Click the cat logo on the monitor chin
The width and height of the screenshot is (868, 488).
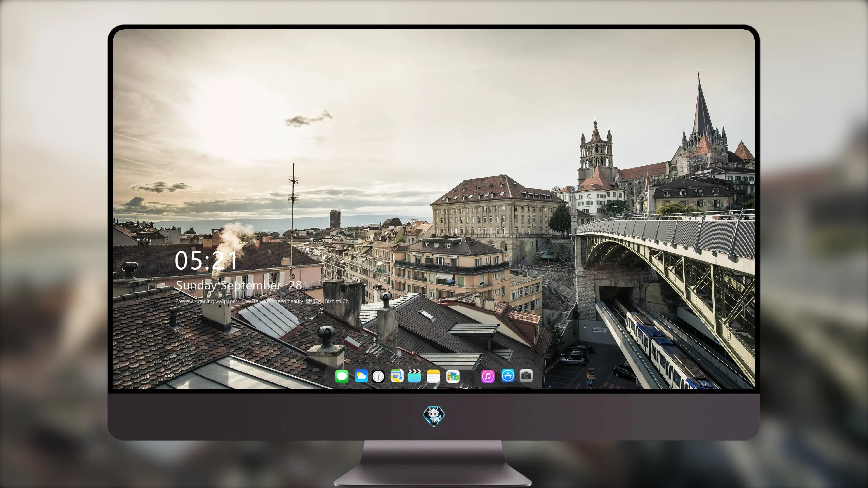434,416
